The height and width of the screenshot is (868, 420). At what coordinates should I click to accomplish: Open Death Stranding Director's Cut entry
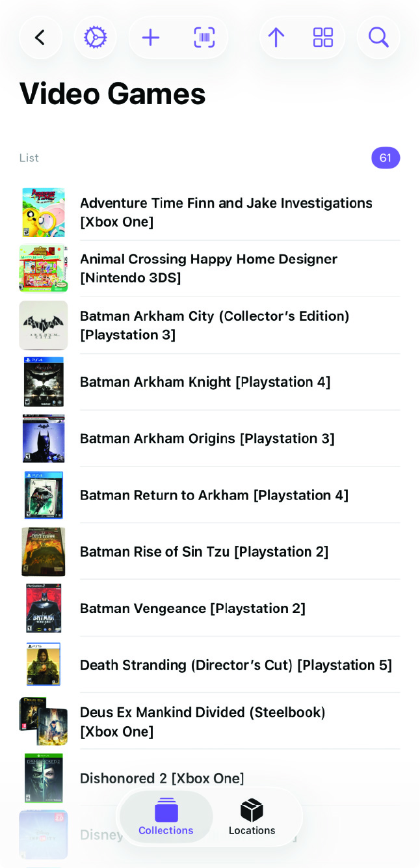235,665
